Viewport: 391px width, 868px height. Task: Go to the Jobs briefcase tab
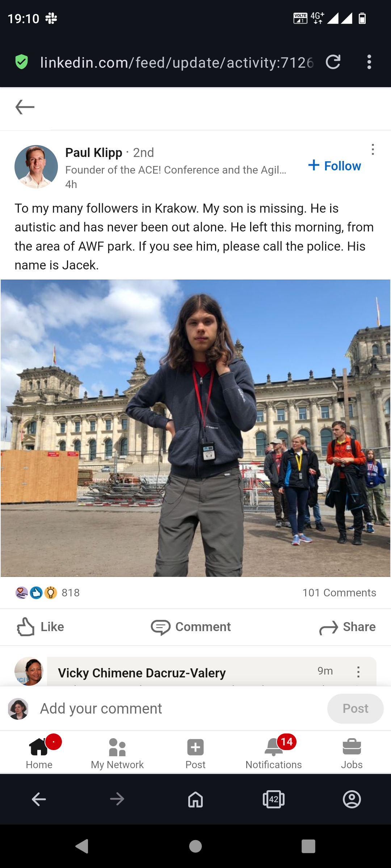[352, 752]
